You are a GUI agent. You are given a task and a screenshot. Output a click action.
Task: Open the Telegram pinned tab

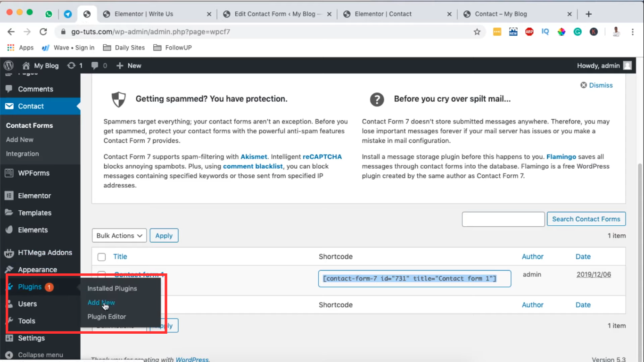click(68, 14)
